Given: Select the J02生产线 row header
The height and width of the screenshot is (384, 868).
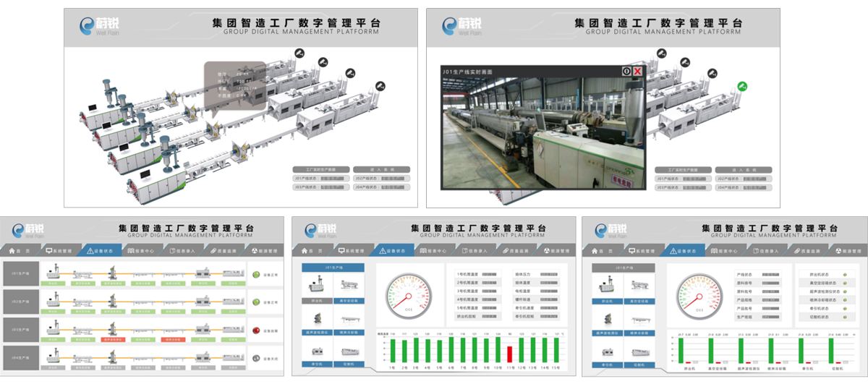Looking at the screenshot, I should click(x=21, y=302).
